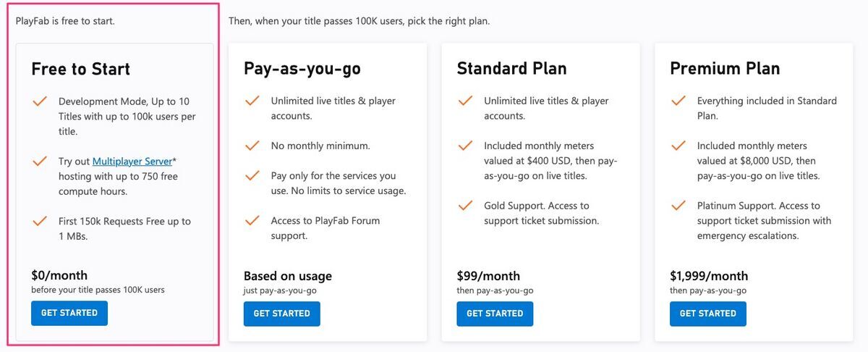The height and width of the screenshot is (352, 868).
Task: Click checkmark beside Pay only for services
Action: click(252, 175)
